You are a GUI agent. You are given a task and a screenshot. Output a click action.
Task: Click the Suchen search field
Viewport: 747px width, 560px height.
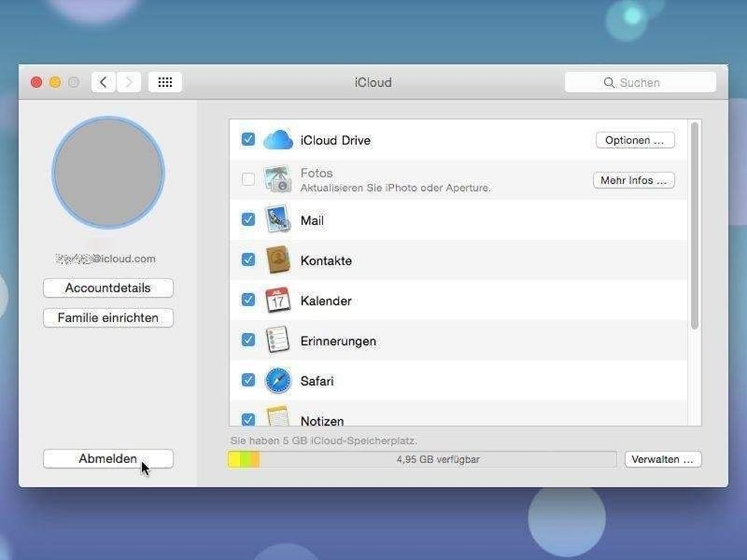[640, 82]
